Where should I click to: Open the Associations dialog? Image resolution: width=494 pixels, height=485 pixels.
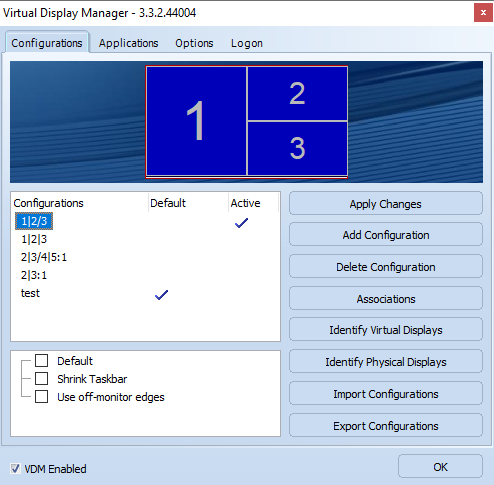[386, 299]
